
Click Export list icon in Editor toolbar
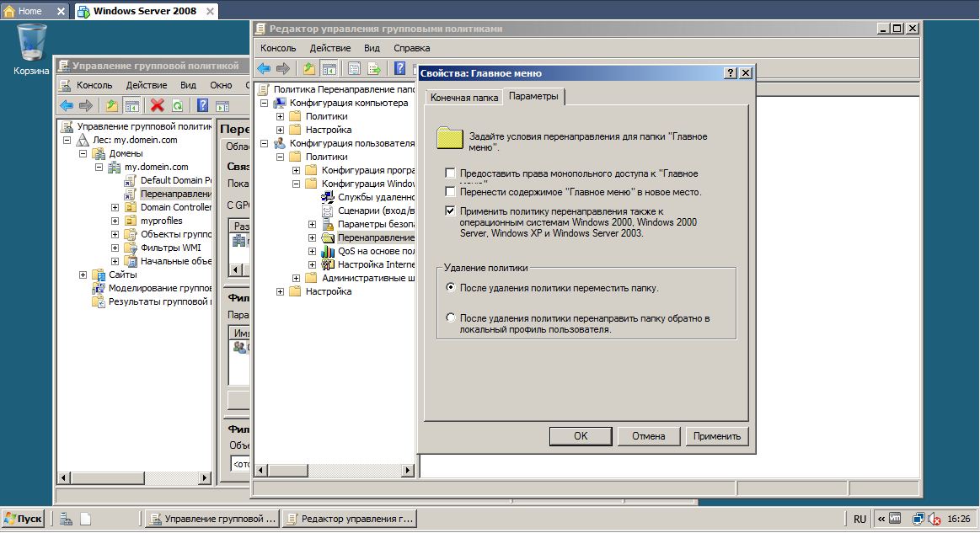coord(374,69)
